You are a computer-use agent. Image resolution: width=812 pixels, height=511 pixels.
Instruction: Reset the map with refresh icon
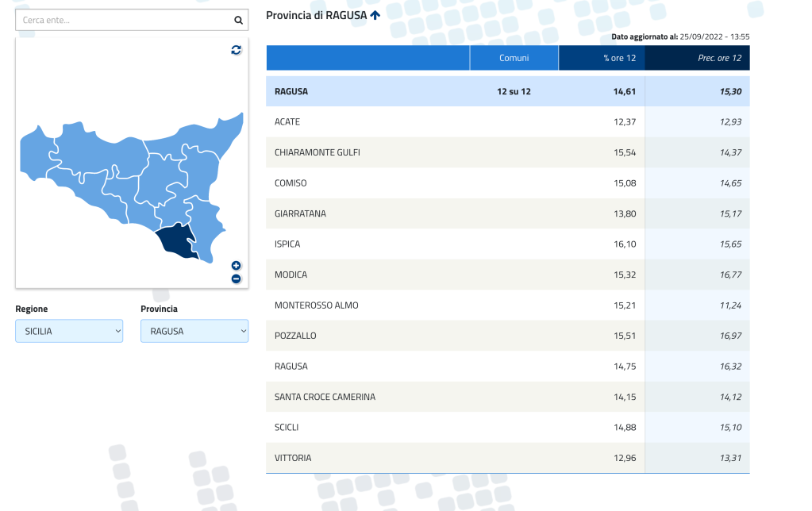(236, 50)
